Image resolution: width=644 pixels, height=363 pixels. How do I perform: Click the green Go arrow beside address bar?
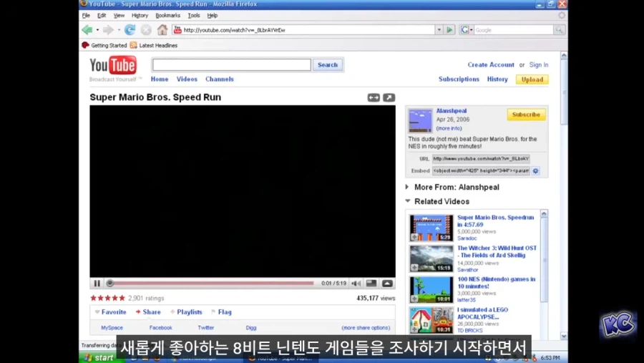[x=450, y=29]
